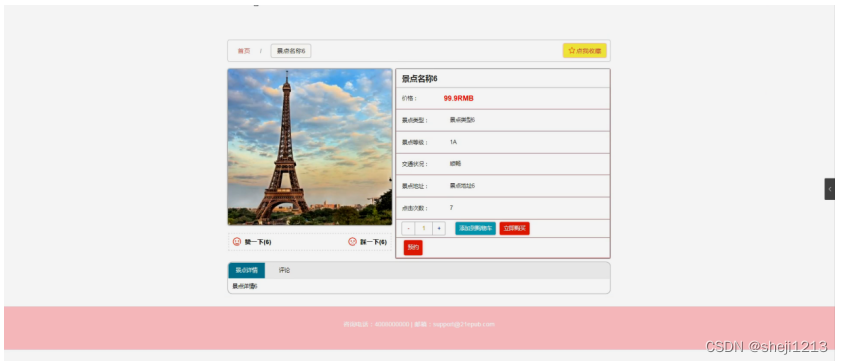843x364 pixels.
Task: Click the face icon beside 踩一下
Action: coord(352,242)
